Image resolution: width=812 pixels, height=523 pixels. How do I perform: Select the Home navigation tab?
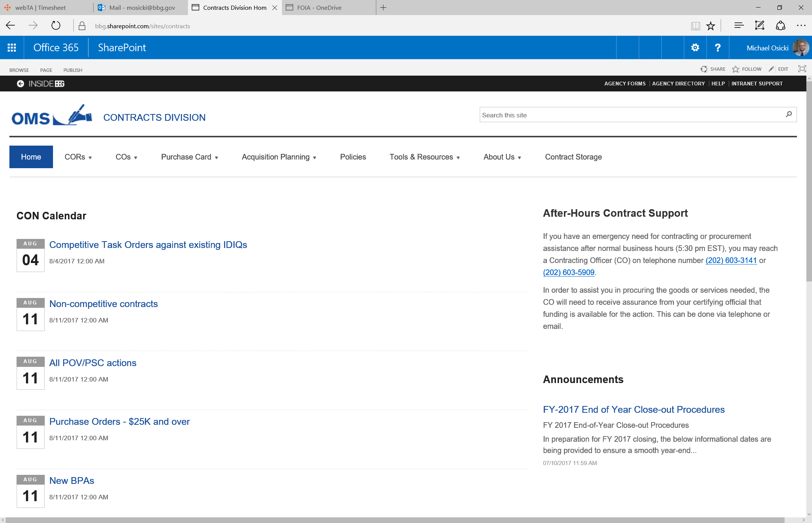(x=31, y=157)
